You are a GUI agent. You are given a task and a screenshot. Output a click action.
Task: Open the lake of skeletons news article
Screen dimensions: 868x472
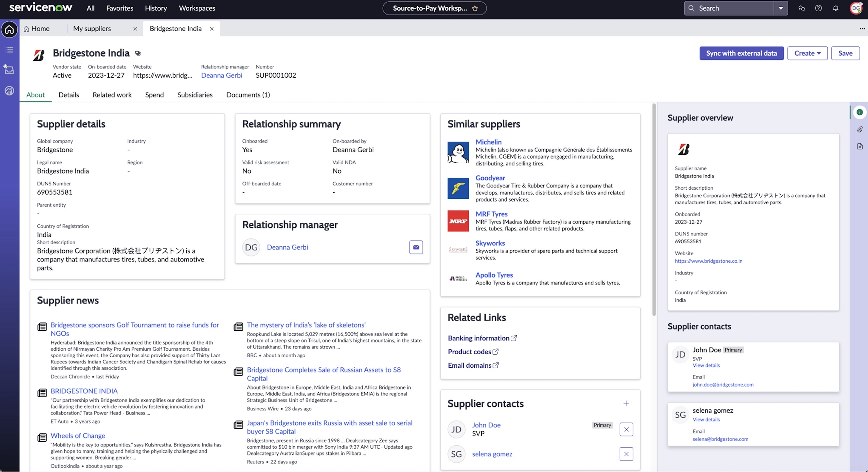click(306, 325)
